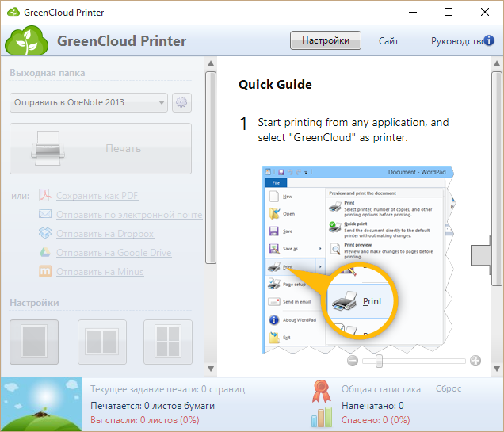The height and width of the screenshot is (432, 504).
Task: Click the PDF icon next to Сохранить как PDF
Action: pos(44,196)
